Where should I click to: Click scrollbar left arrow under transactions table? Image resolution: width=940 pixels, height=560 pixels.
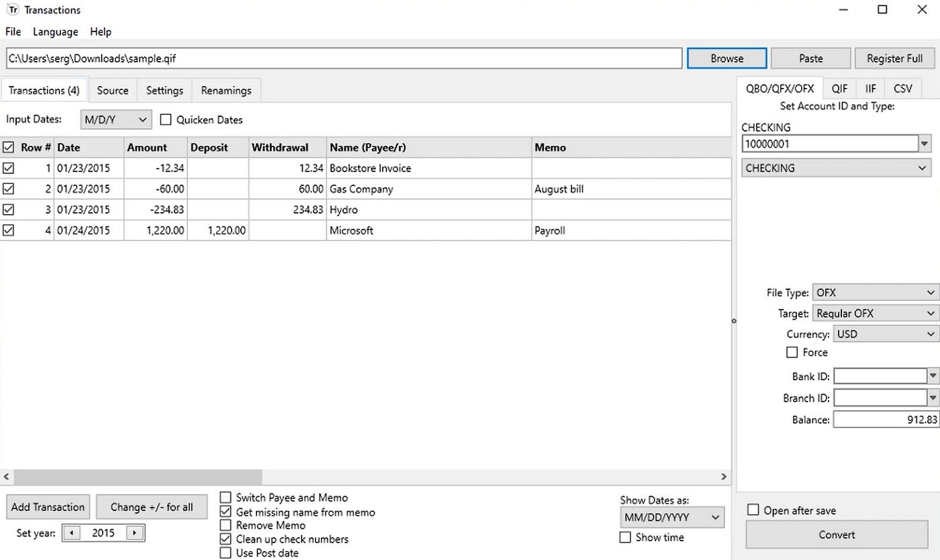[x=6, y=477]
